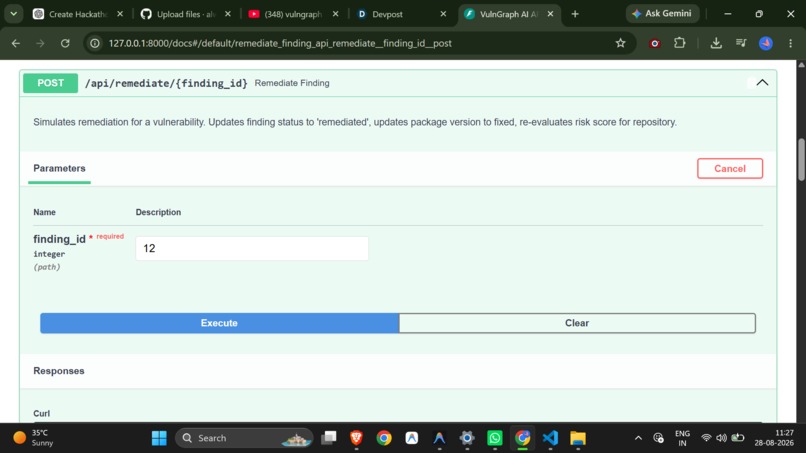Close the Create Hackathon tab
The image size is (806, 453).
pos(120,14)
